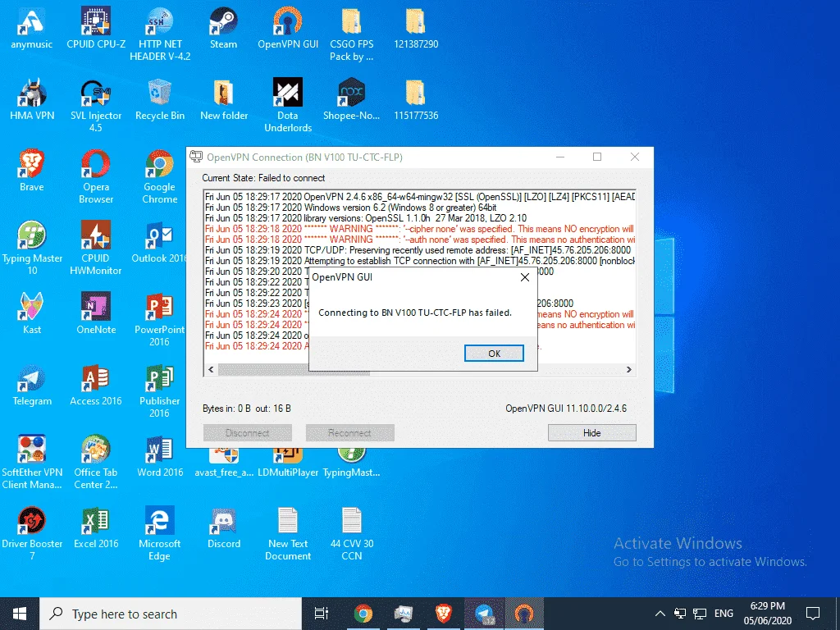The height and width of the screenshot is (630, 840).
Task: Open ENG language input indicator
Action: point(724,614)
